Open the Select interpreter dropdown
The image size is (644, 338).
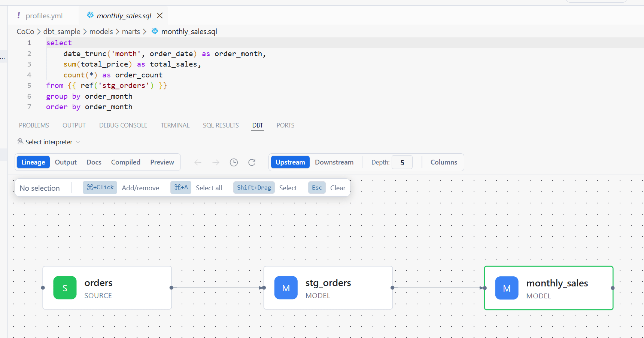click(49, 142)
